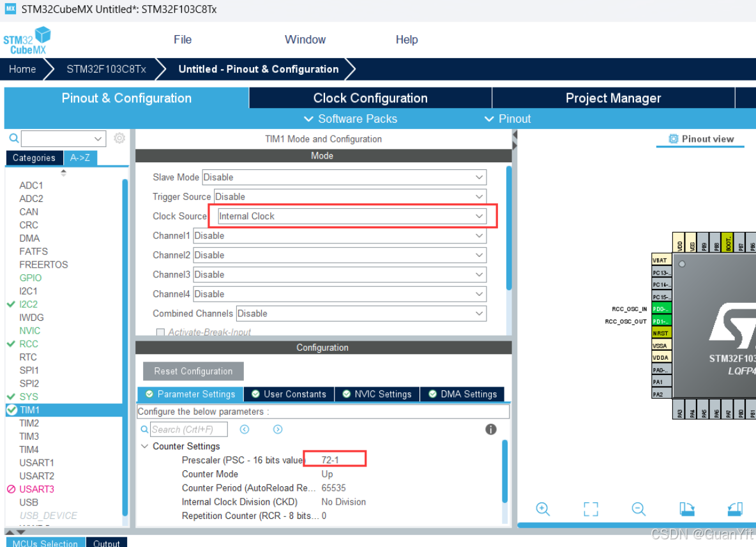Click the VDDA pin on chip

[x=661, y=357]
